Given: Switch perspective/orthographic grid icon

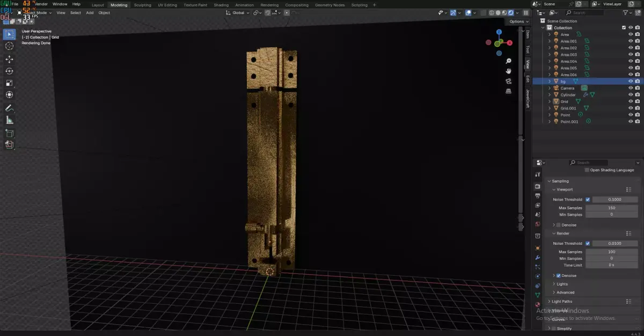Looking at the screenshot, I should click(508, 91).
